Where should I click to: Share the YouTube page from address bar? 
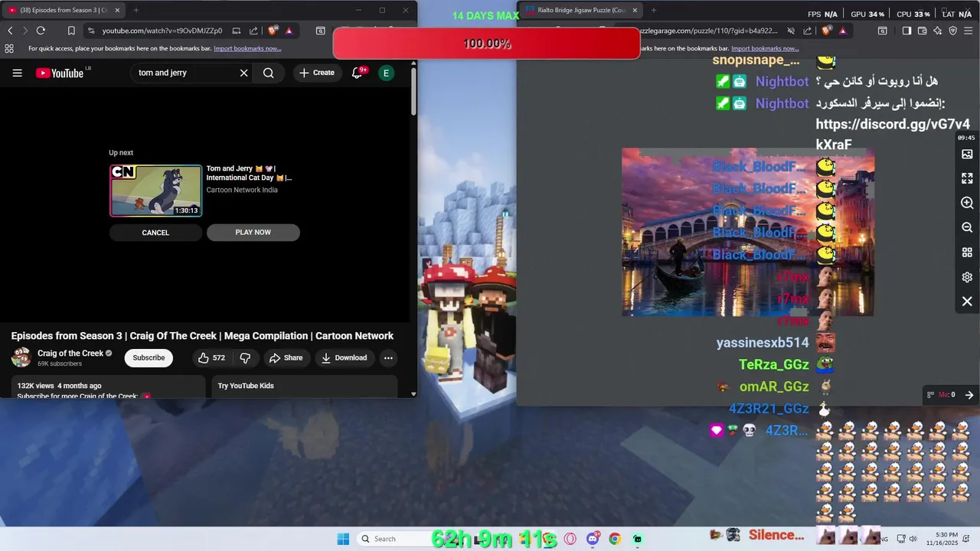tap(254, 31)
